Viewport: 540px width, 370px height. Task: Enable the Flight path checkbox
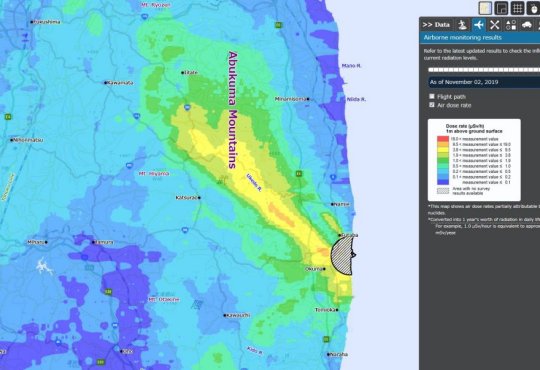point(432,96)
